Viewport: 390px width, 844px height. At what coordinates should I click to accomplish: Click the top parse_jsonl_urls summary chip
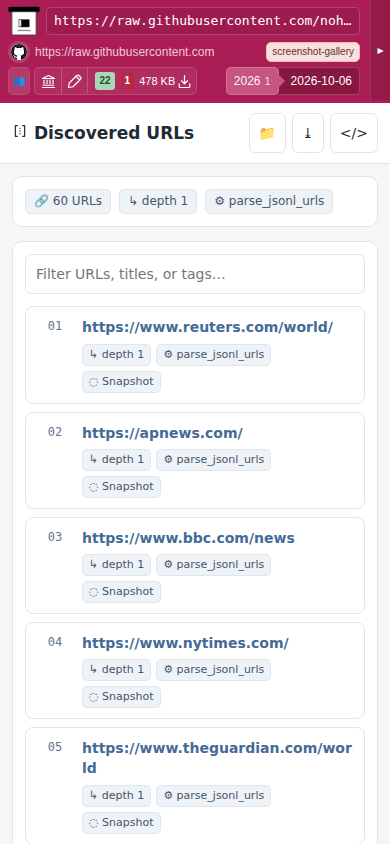(269, 201)
